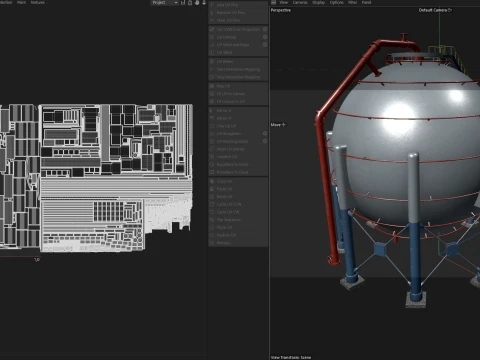
Task: Open settings gear beside UV Rectangularize
Action: click(x=265, y=141)
